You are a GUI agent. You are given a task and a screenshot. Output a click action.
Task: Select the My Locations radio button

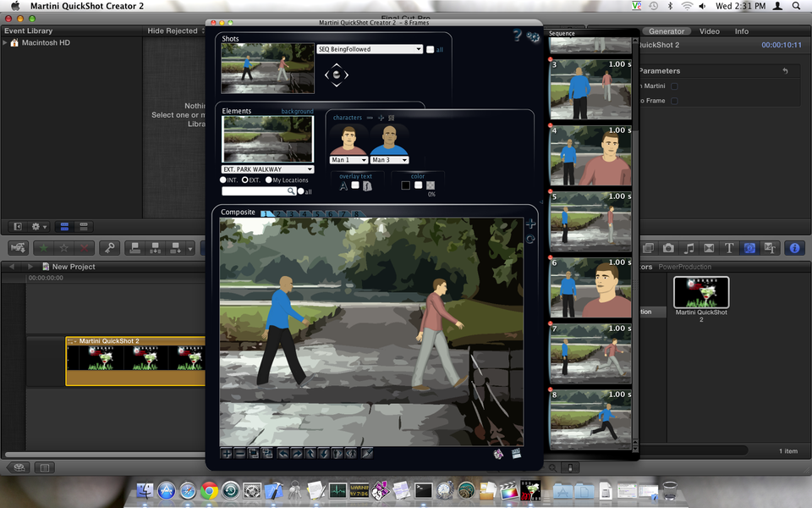coord(268,180)
